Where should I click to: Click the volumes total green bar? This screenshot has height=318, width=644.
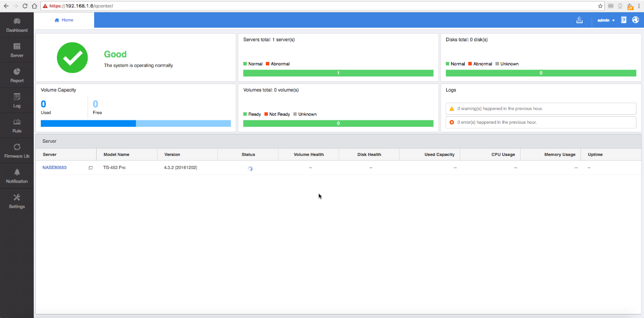coord(338,123)
